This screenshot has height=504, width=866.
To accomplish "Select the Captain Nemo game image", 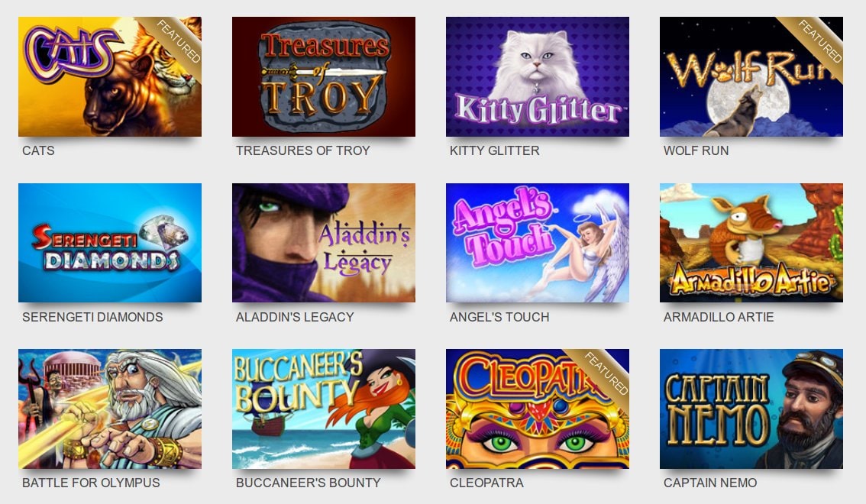I will tap(751, 409).
